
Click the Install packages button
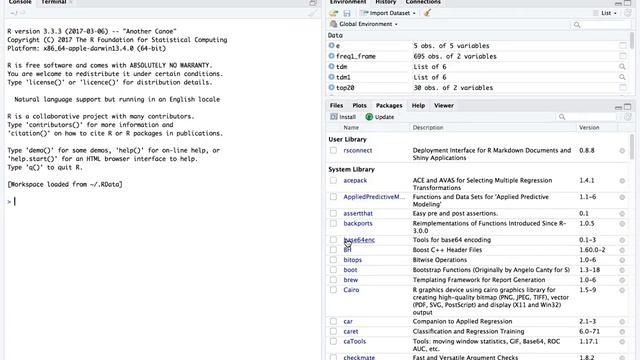click(x=343, y=117)
